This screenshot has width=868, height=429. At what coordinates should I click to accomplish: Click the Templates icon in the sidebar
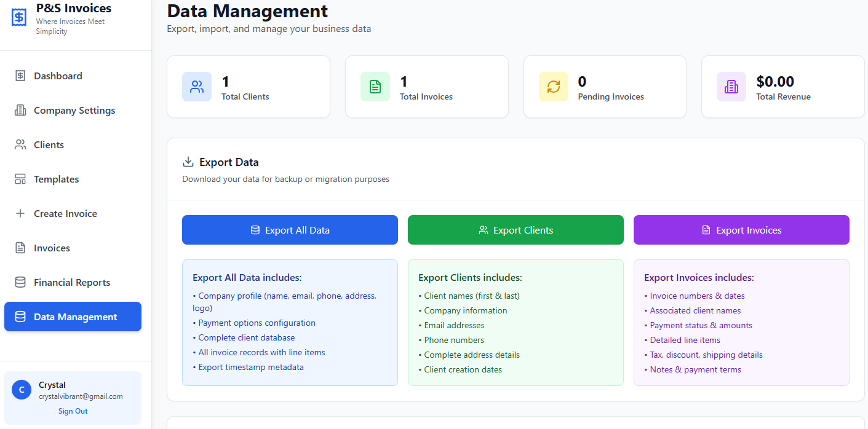[19, 179]
